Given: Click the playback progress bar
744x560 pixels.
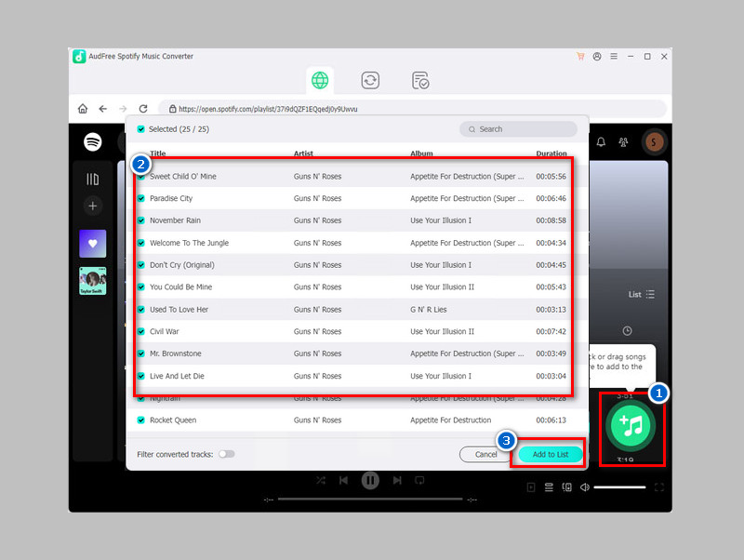Looking at the screenshot, I should pyautogui.click(x=370, y=499).
